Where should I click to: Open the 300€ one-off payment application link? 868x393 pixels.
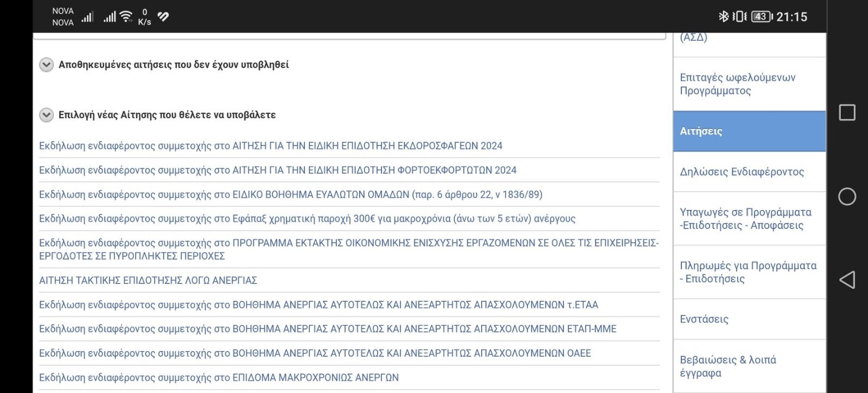pyautogui.click(x=307, y=218)
